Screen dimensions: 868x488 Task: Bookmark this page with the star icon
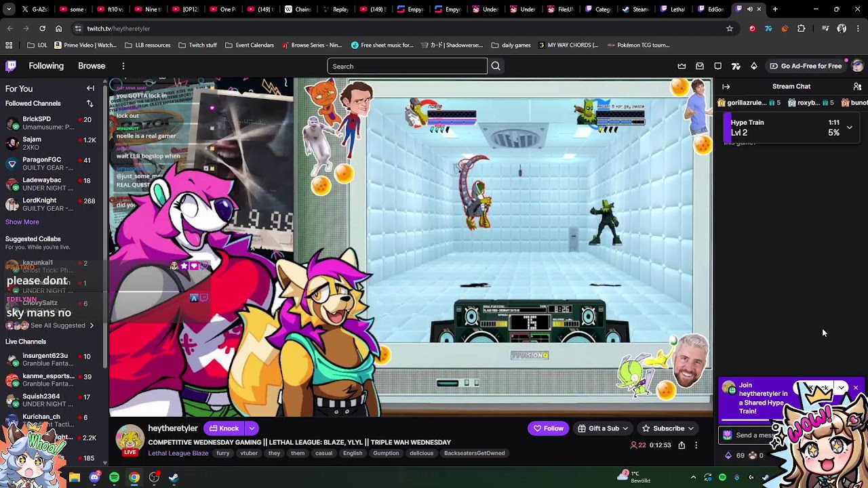pos(730,28)
